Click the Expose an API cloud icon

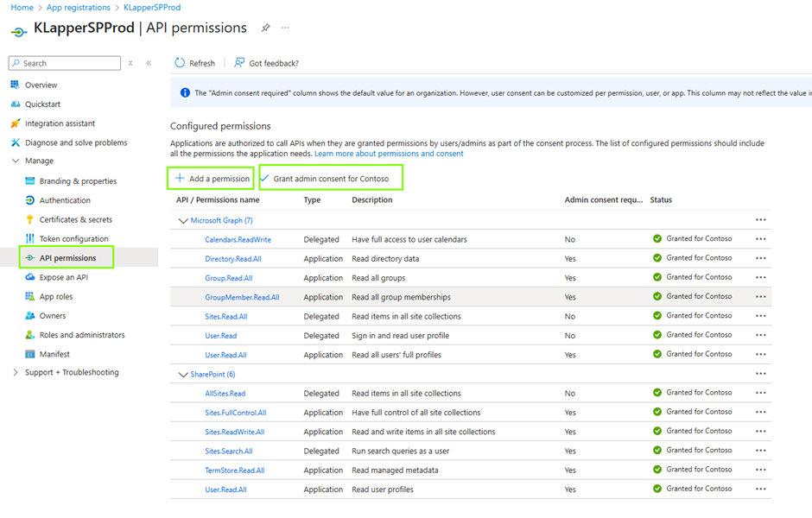click(x=30, y=277)
